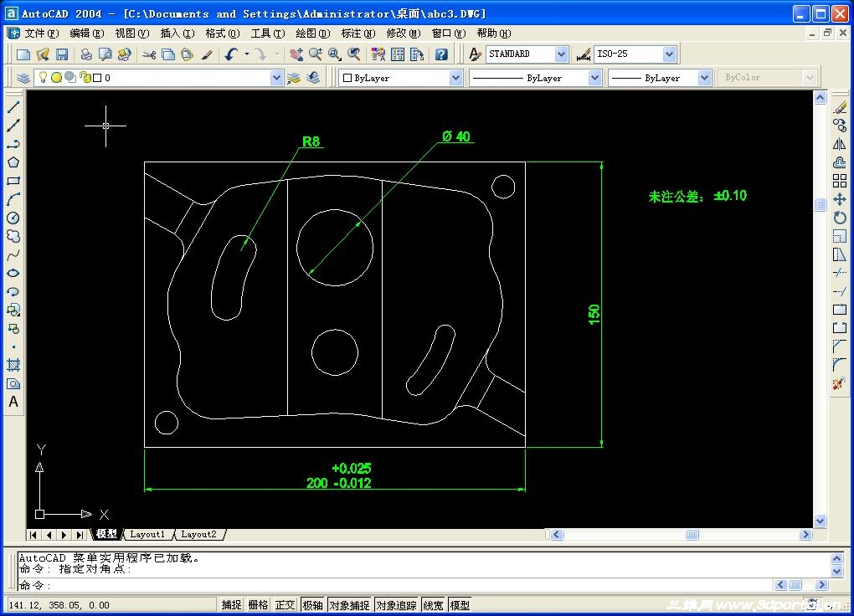Toggle 线宽 lineweight display

(x=434, y=604)
